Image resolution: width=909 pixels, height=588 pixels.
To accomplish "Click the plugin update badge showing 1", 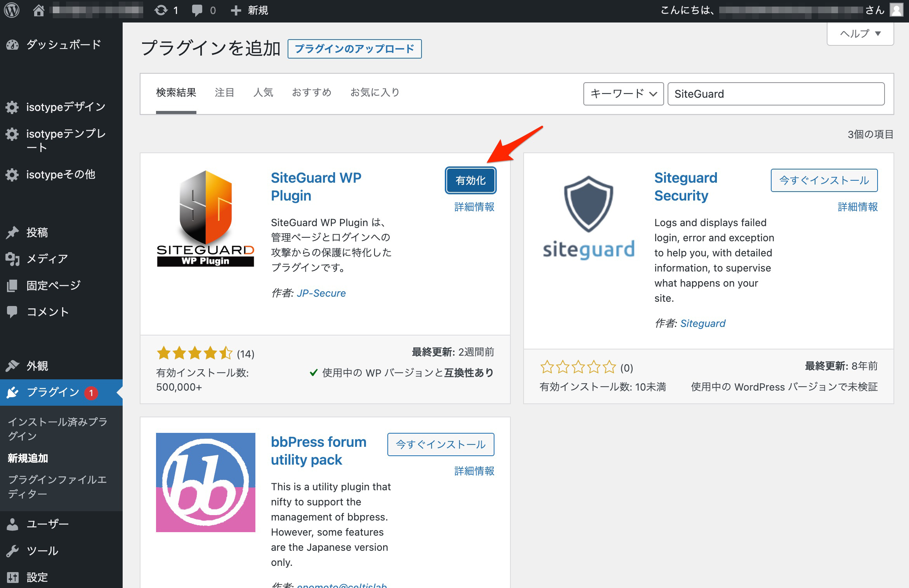I will (91, 393).
